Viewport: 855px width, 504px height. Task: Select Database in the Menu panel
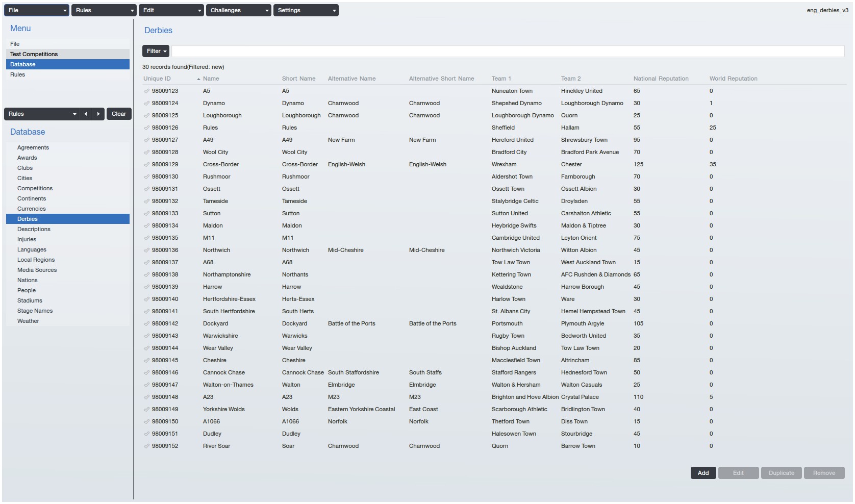click(68, 64)
